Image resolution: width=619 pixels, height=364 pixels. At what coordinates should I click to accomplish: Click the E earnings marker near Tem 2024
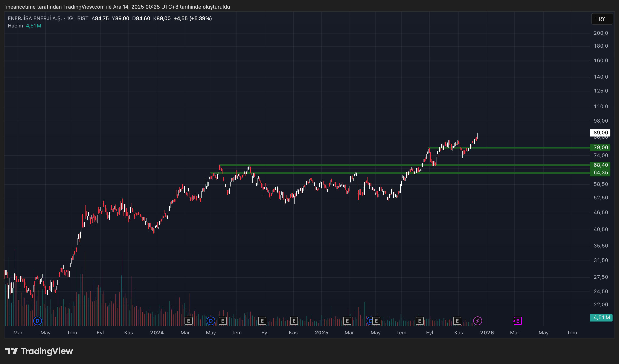[223, 321]
